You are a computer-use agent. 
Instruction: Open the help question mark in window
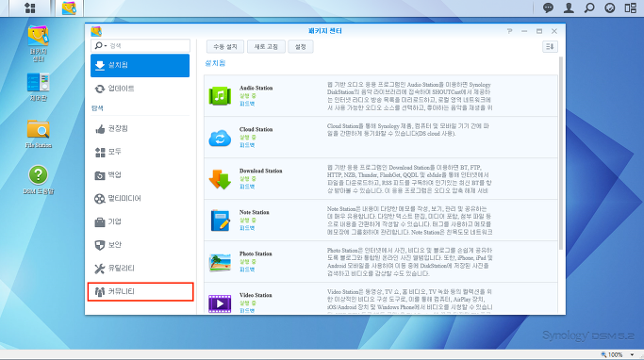(x=509, y=31)
